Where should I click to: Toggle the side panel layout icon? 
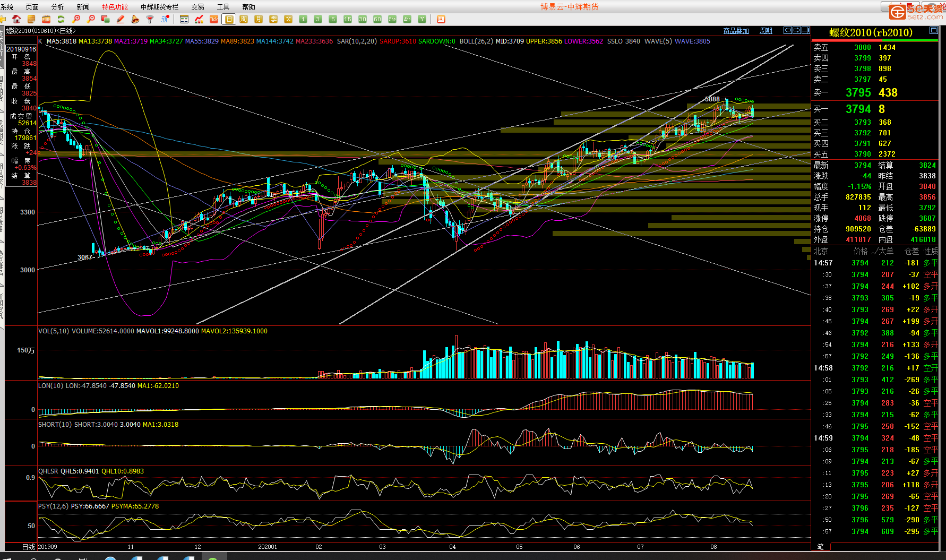(806, 30)
